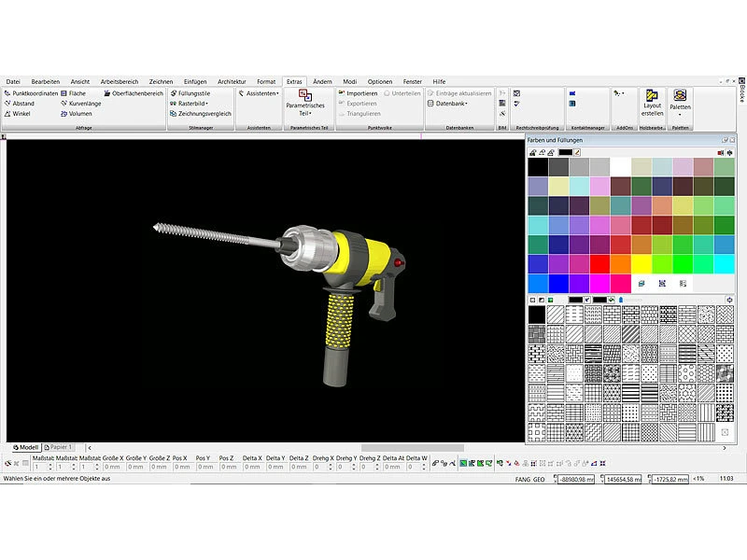Click the Kurvenlänge button
747x560 pixels.
84,104
